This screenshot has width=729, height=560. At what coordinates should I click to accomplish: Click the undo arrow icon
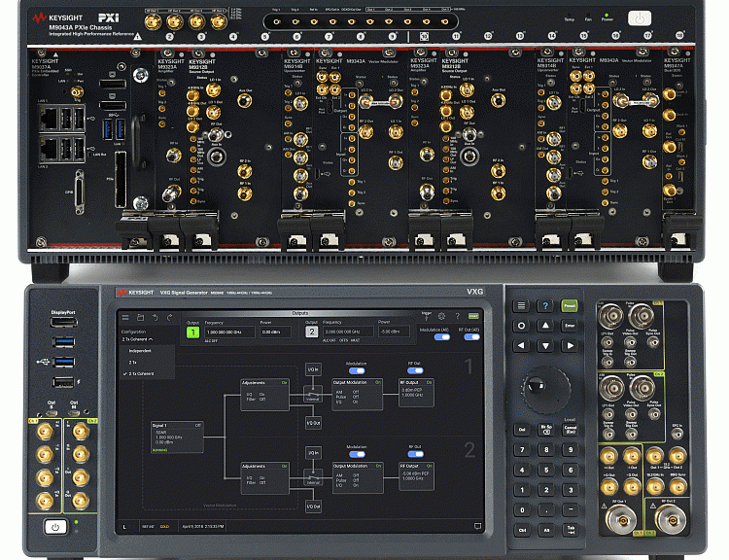point(156,318)
